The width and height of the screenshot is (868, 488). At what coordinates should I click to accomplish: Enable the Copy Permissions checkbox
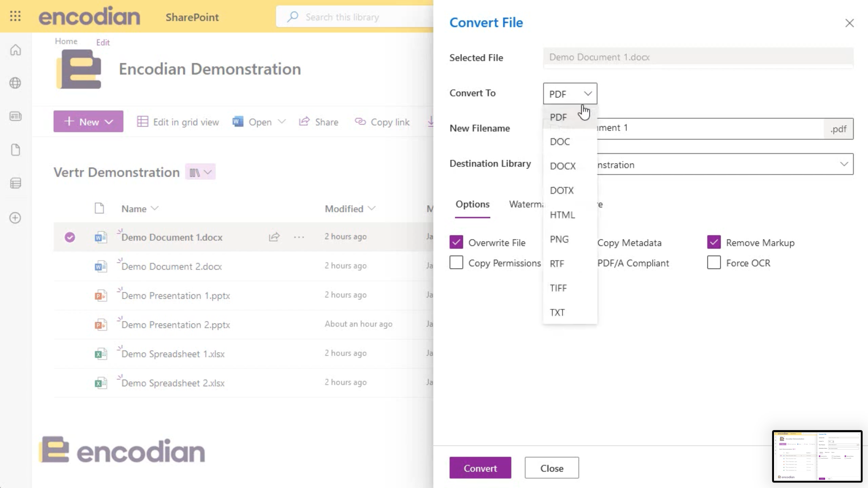coord(456,263)
